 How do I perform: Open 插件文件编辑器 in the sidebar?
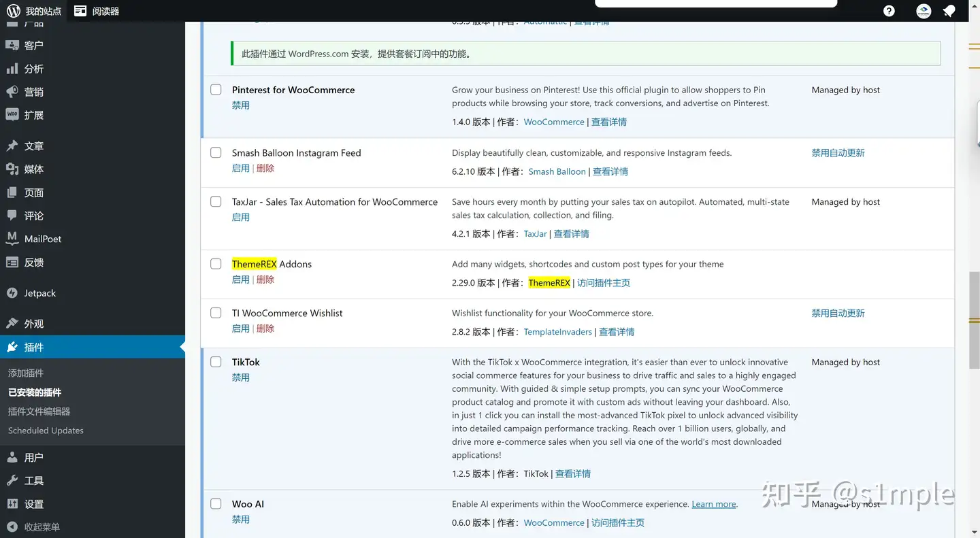tap(39, 411)
